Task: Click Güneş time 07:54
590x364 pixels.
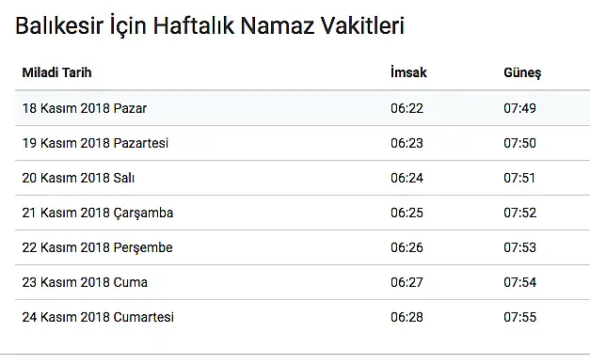Action: pyautogui.click(x=519, y=282)
